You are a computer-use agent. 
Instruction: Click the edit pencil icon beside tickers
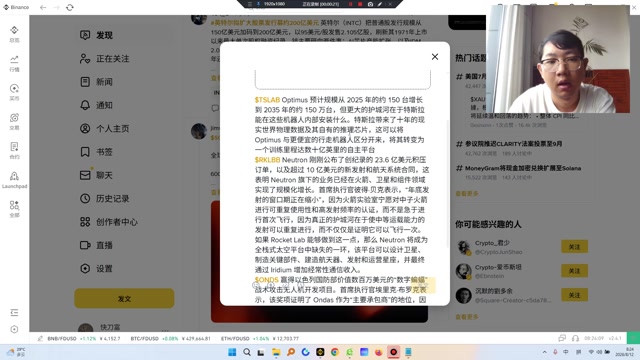coord(40,339)
